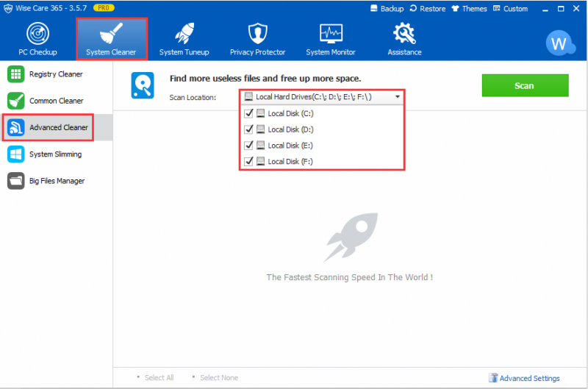Image resolution: width=588 pixels, height=389 pixels.
Task: Click the Restore arrow icon
Action: (413, 8)
